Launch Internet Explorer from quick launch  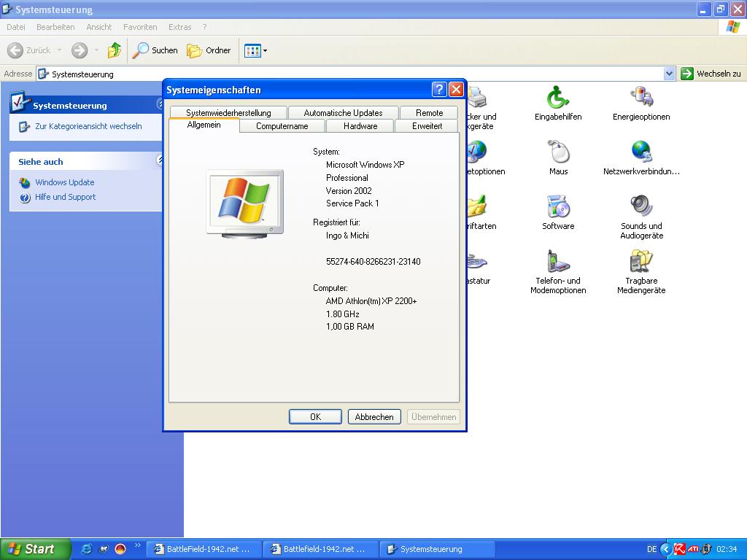tap(86, 549)
